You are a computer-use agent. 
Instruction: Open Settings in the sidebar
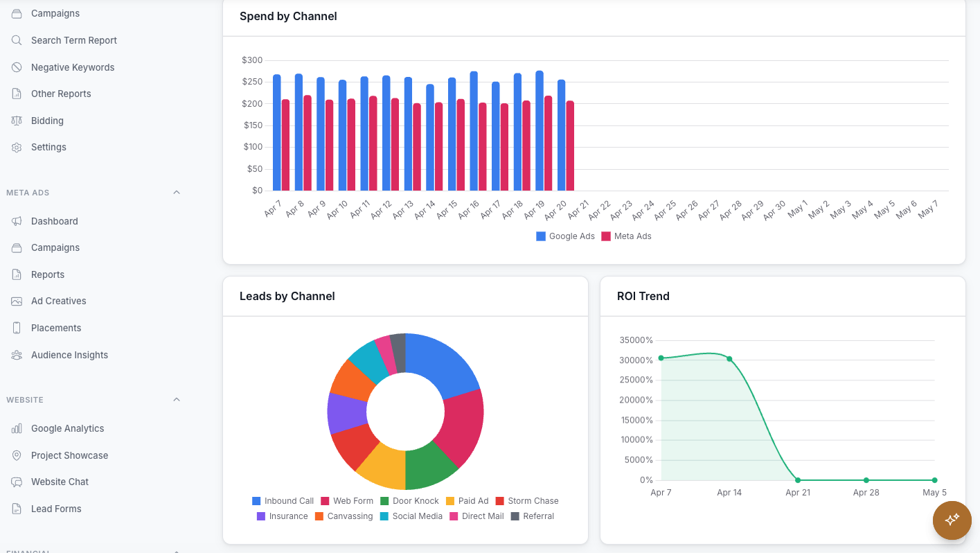(x=48, y=147)
